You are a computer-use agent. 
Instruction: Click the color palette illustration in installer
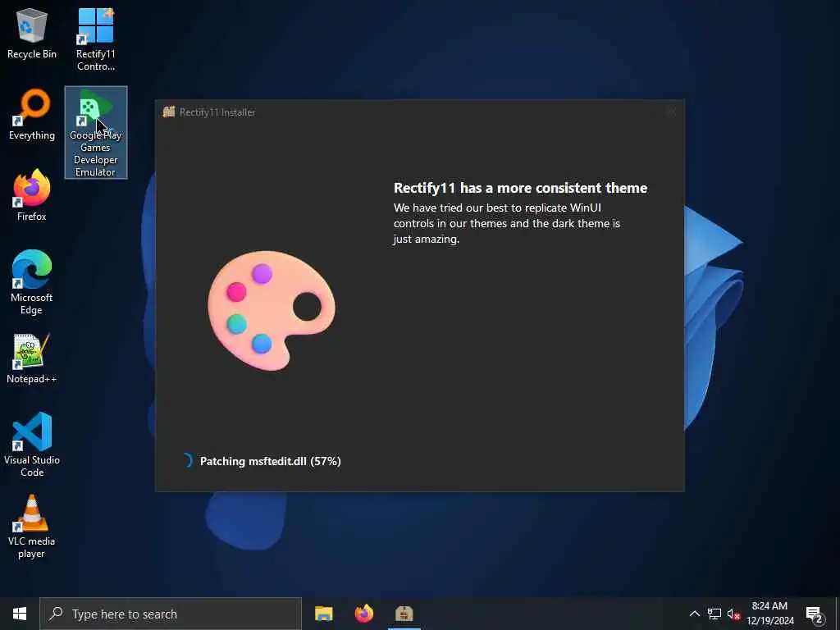271,311
